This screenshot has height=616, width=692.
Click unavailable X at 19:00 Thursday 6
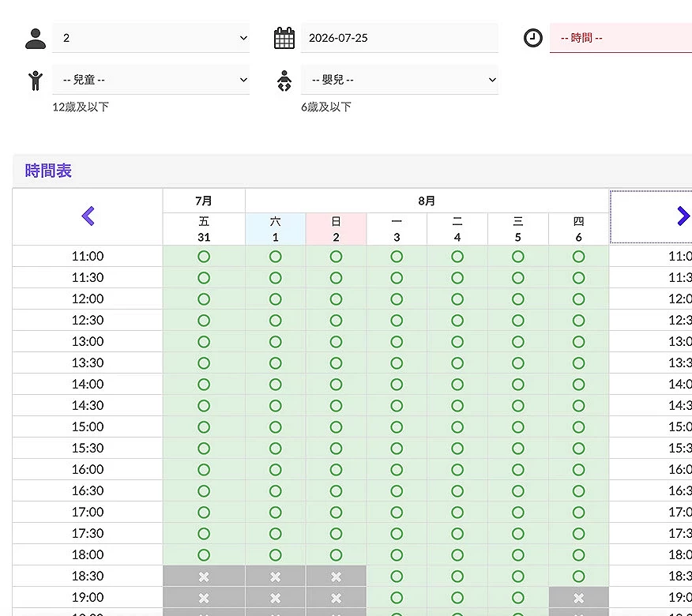tap(578, 598)
